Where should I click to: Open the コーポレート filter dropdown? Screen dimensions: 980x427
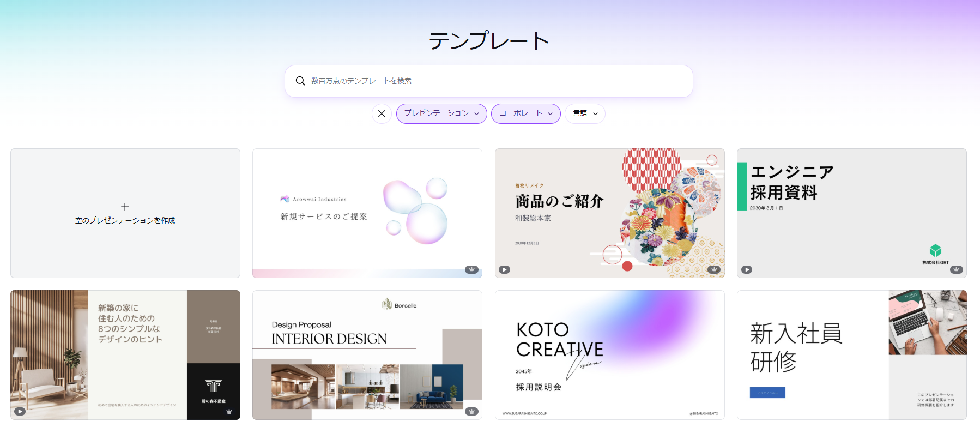525,113
